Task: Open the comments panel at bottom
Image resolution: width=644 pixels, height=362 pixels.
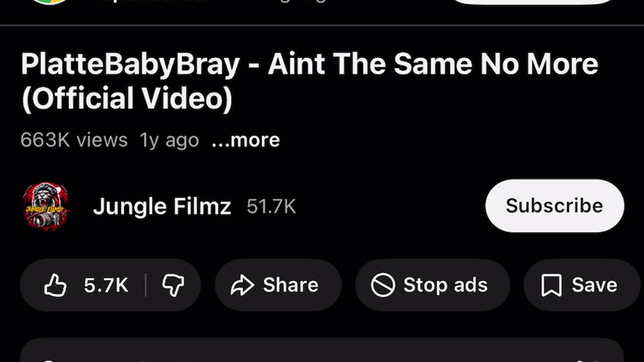Action: pos(322,350)
